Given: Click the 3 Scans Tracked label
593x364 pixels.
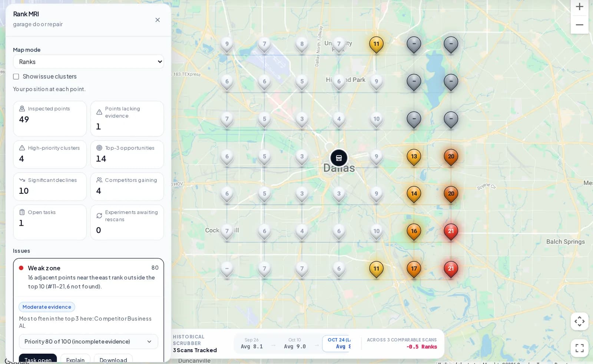Looking at the screenshot, I should tap(195, 350).
